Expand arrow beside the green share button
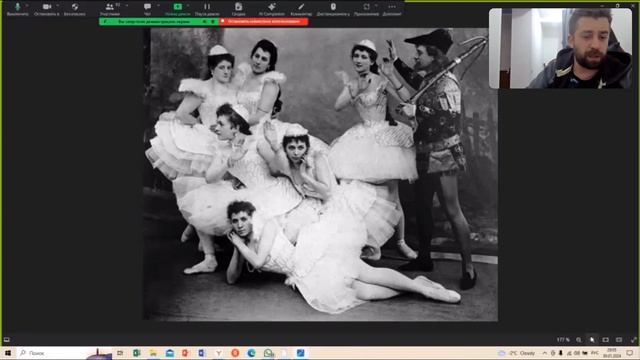The width and height of the screenshot is (640, 360). (x=188, y=6)
